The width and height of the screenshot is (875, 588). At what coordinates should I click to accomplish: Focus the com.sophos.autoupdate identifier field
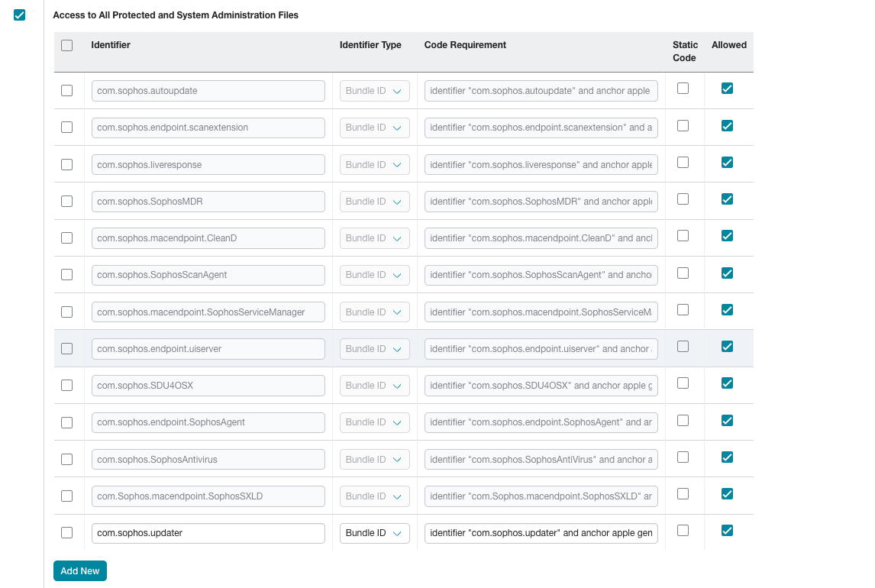tap(208, 91)
